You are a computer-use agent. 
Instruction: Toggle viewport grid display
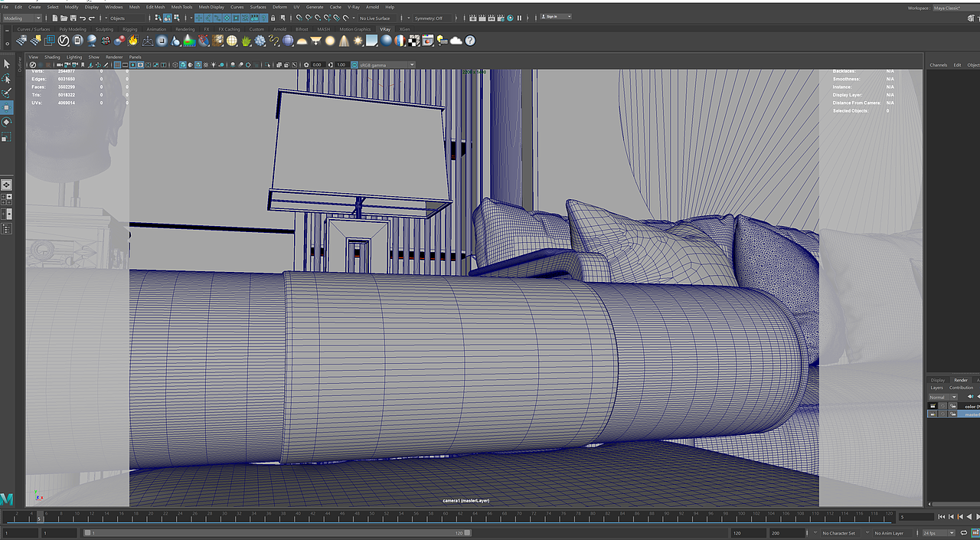click(117, 65)
